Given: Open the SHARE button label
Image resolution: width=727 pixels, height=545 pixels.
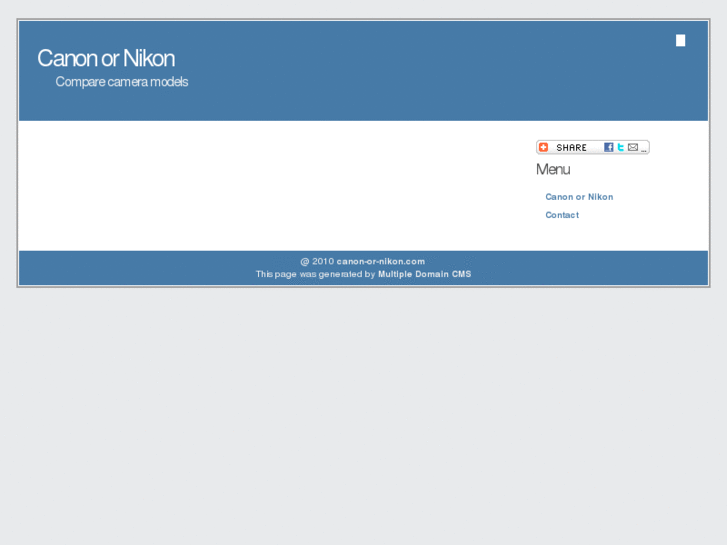Looking at the screenshot, I should [x=571, y=147].
